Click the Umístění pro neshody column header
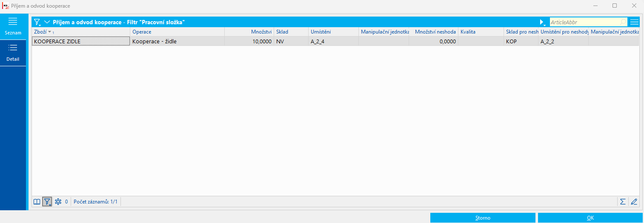 [x=563, y=32]
